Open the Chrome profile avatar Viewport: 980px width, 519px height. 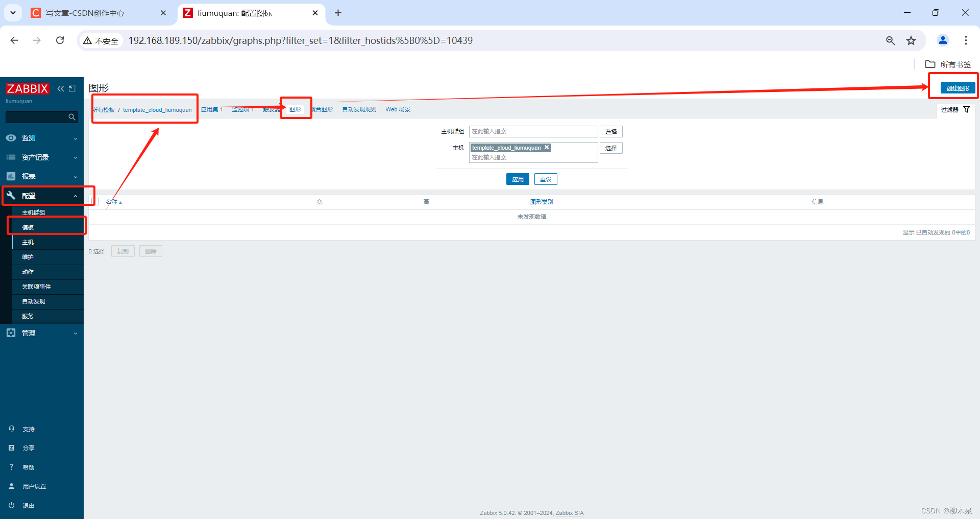click(943, 40)
